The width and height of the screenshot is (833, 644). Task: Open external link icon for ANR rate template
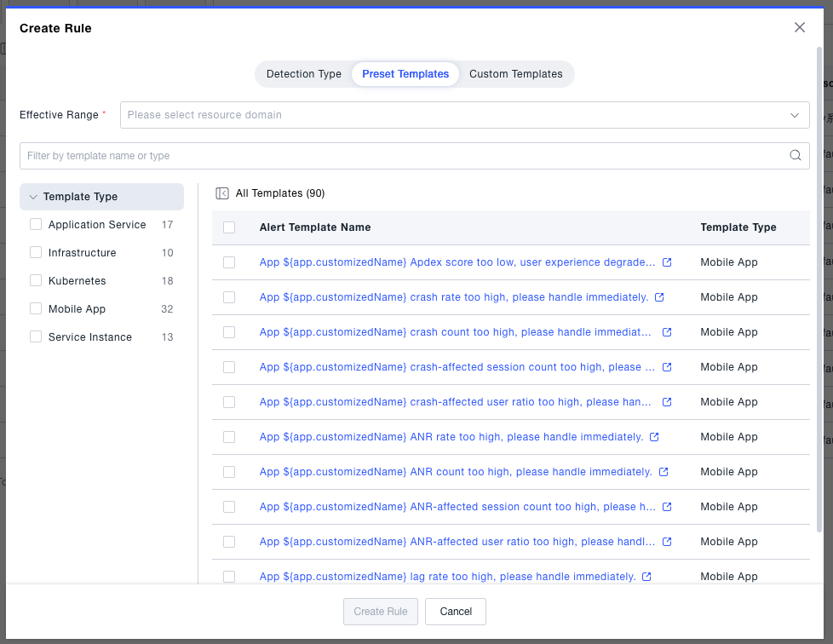pyautogui.click(x=654, y=437)
